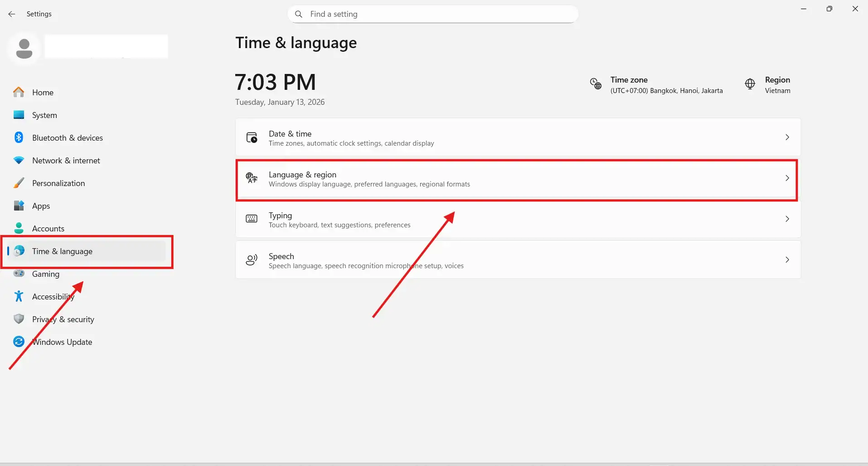Click the Home icon in sidebar
Screen dimensions: 868x466
pyautogui.click(x=19, y=92)
